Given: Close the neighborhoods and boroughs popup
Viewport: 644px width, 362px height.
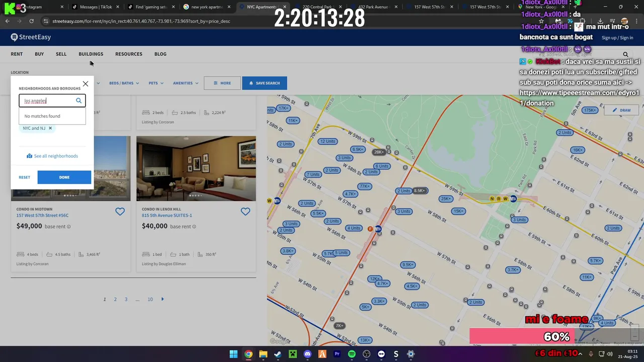Looking at the screenshot, I should coord(86,84).
